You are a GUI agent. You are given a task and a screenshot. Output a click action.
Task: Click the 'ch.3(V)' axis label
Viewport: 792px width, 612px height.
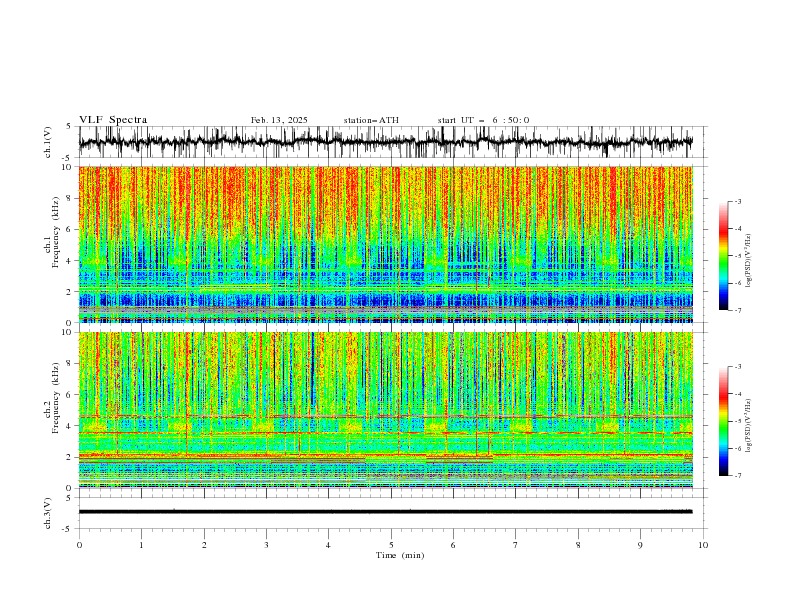(48, 513)
